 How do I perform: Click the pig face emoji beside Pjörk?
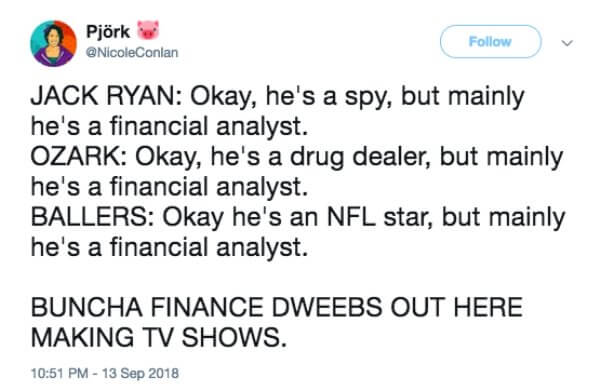(148, 30)
